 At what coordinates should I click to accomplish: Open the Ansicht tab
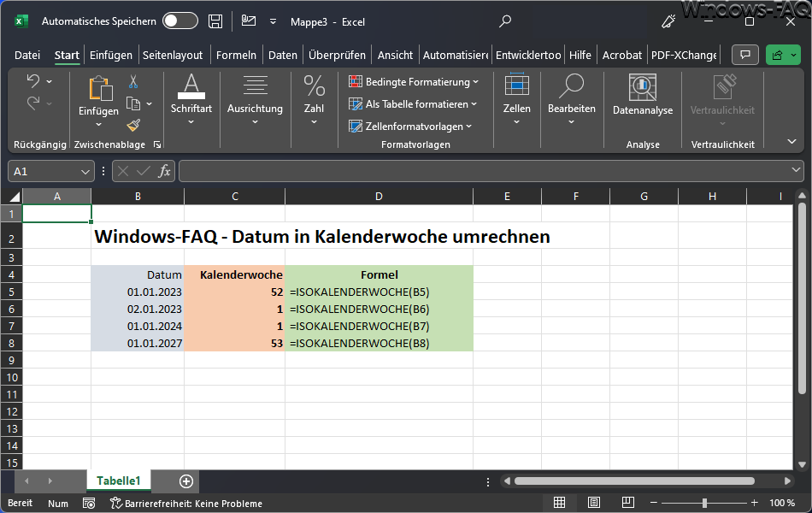395,55
